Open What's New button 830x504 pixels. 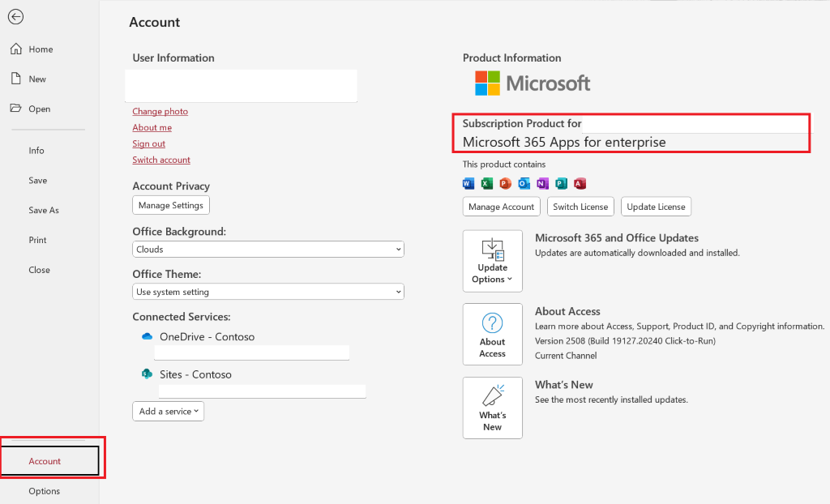point(492,408)
